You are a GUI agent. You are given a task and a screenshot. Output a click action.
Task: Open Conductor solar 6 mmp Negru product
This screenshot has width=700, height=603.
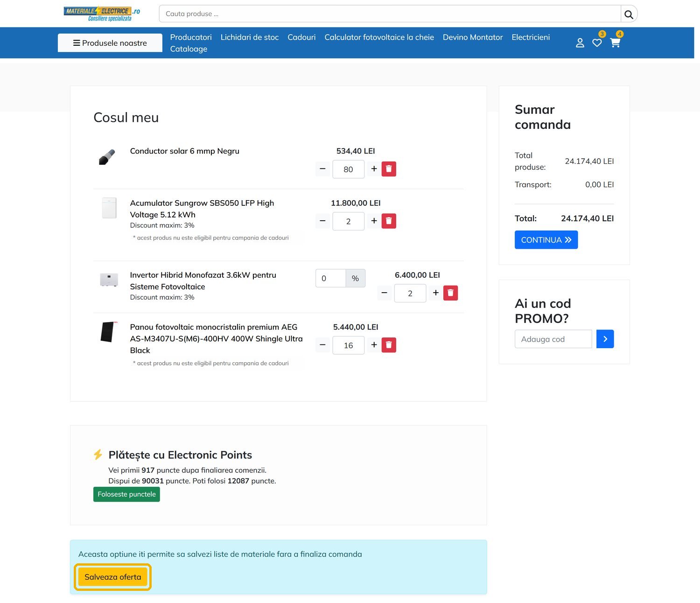184,151
